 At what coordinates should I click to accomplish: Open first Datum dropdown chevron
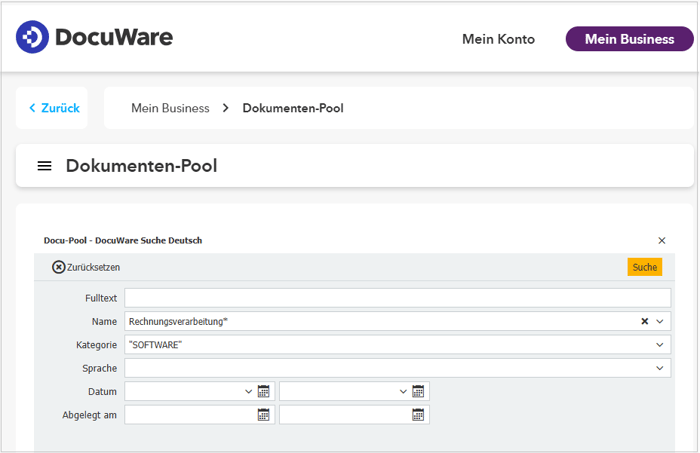[248, 391]
